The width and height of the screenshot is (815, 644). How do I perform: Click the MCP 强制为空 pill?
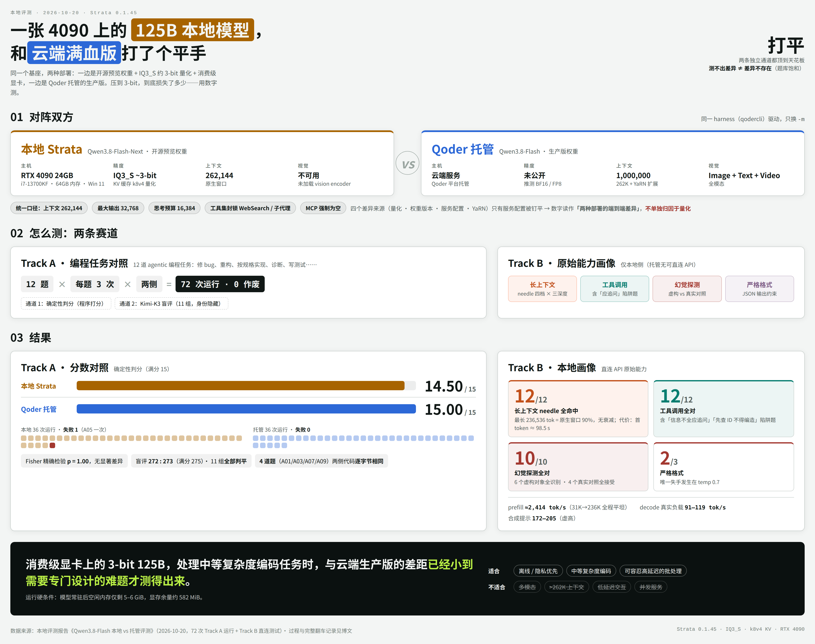323,208
